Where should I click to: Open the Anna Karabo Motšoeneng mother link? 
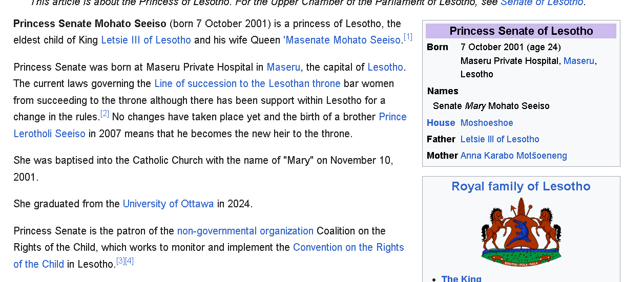click(513, 156)
